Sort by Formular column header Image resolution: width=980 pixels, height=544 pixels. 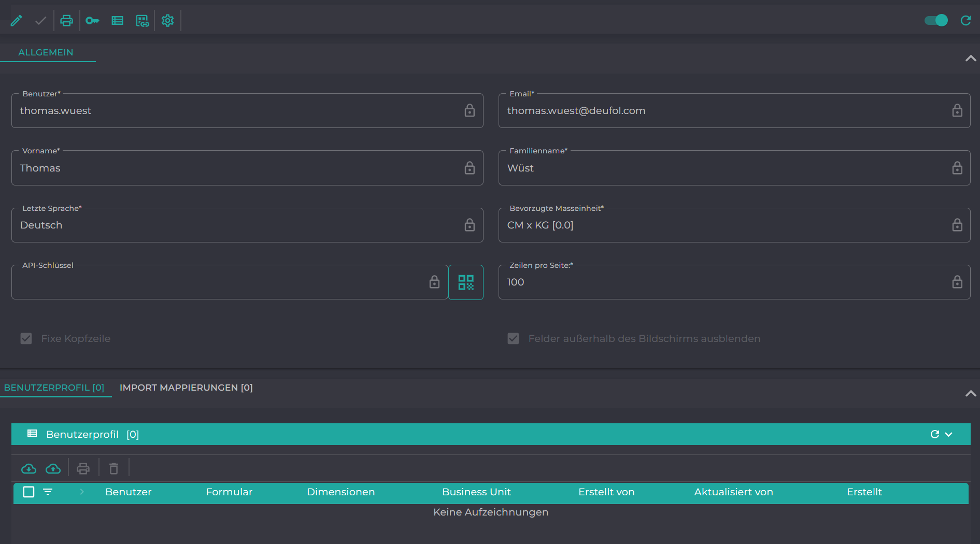coord(229,492)
